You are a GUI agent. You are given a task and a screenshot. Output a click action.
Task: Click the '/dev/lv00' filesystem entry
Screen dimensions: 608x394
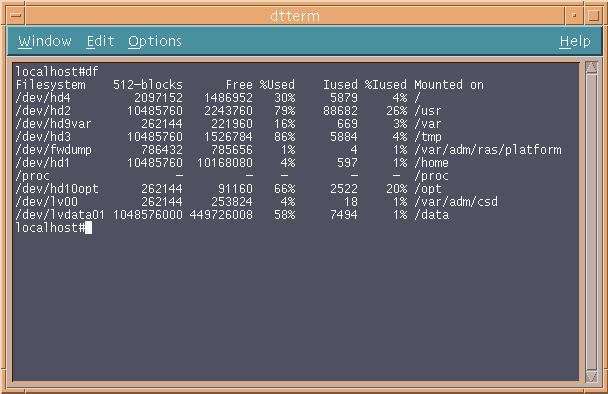47,202
